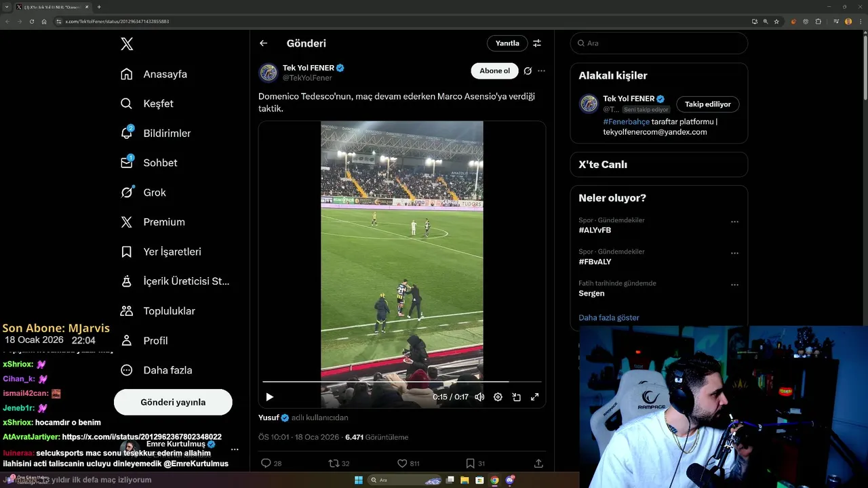
Task: Seek on video progress bar
Action: point(402,382)
